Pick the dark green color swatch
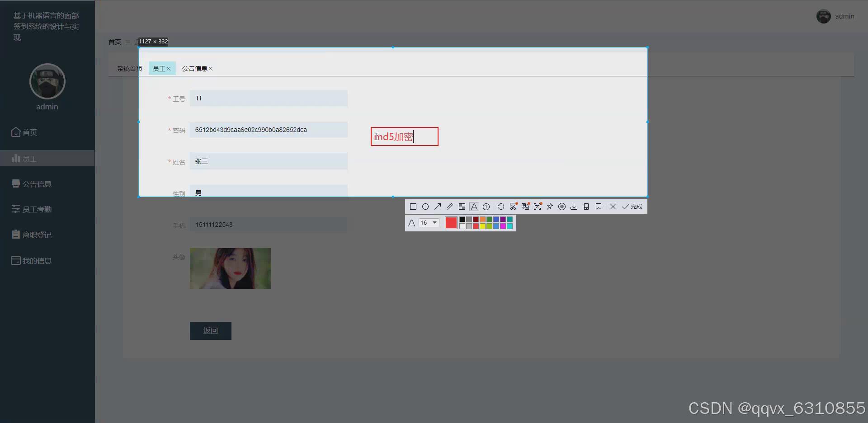Viewport: 868px width, 423px height. click(489, 220)
